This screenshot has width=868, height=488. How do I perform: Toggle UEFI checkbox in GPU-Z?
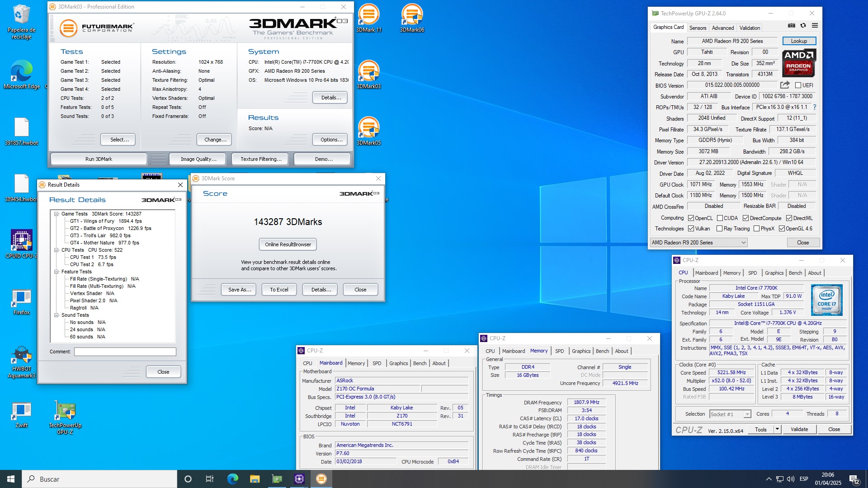798,85
